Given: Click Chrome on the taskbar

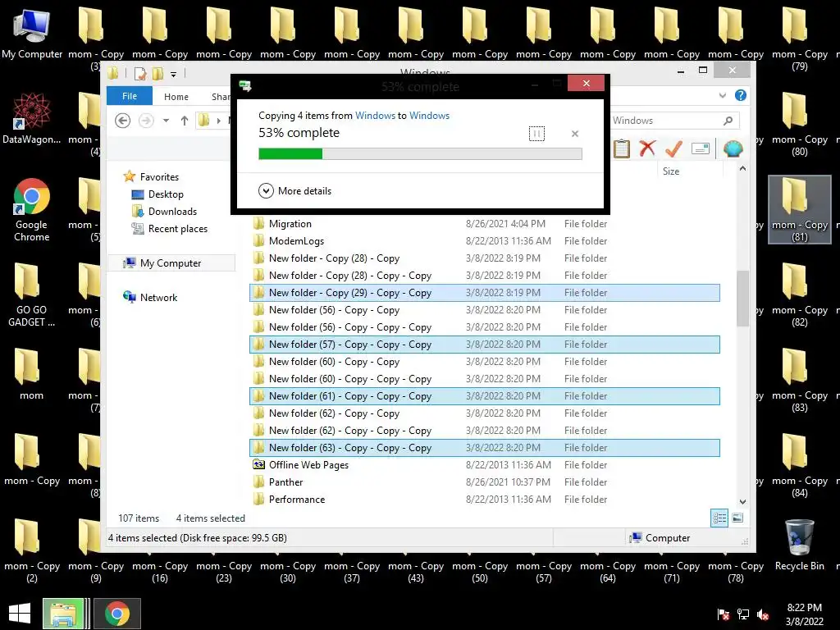Looking at the screenshot, I should [x=117, y=614].
